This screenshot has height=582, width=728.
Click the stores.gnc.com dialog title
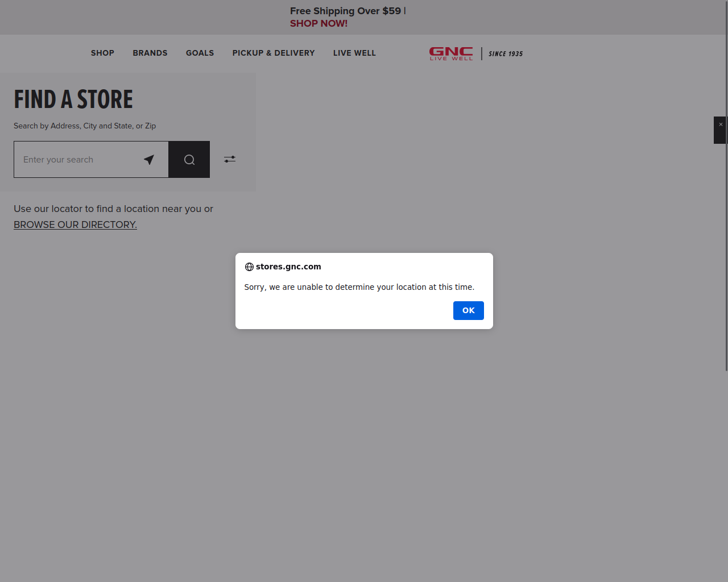[288, 267]
